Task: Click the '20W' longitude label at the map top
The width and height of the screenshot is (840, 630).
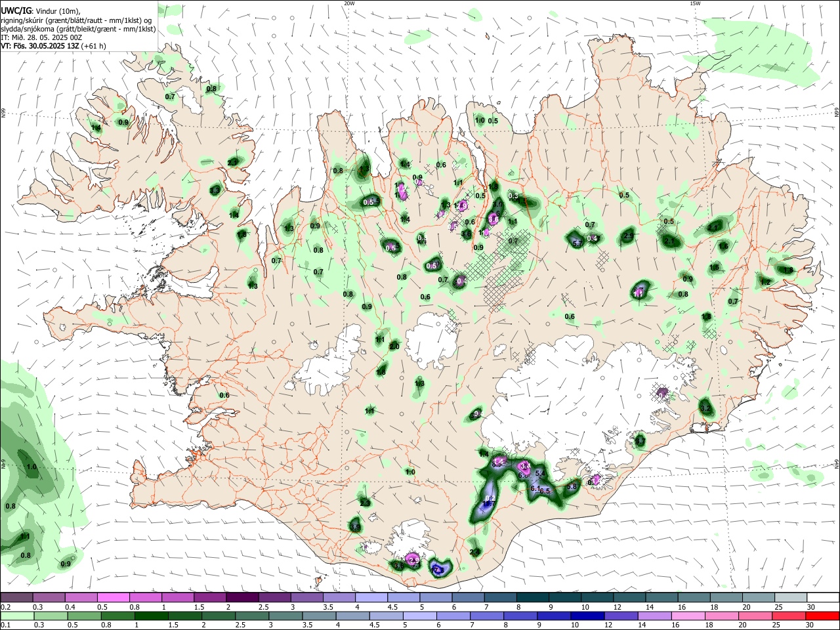Action: (349, 3)
